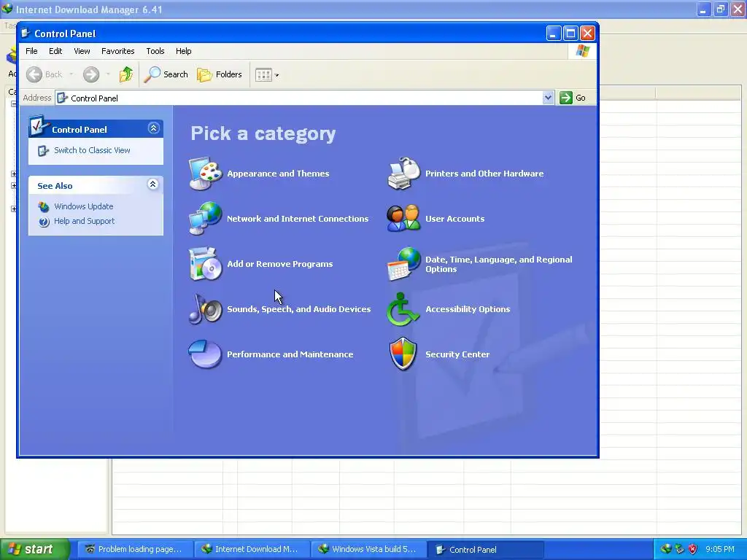Click the Back arrow button

pos(44,74)
